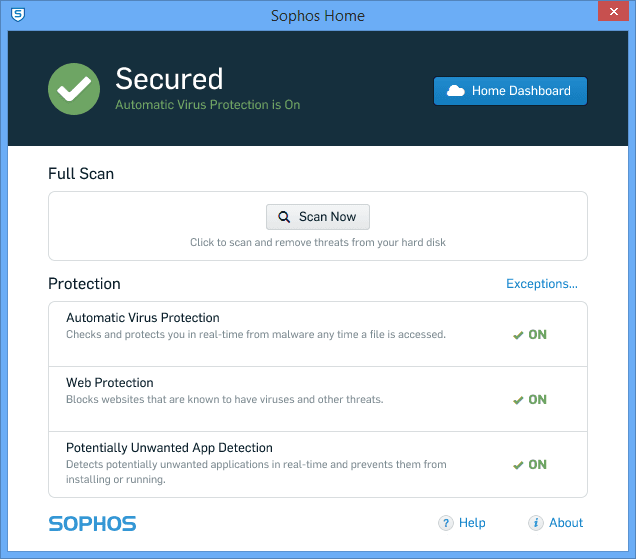The height and width of the screenshot is (559, 636).
Task: Disable Potentially Unwanted App Detection
Action: [530, 465]
